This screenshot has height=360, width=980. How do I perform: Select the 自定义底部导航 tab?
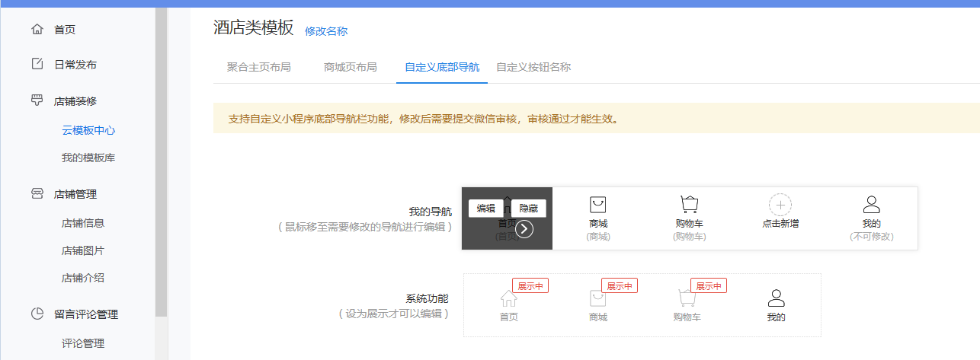(x=442, y=67)
